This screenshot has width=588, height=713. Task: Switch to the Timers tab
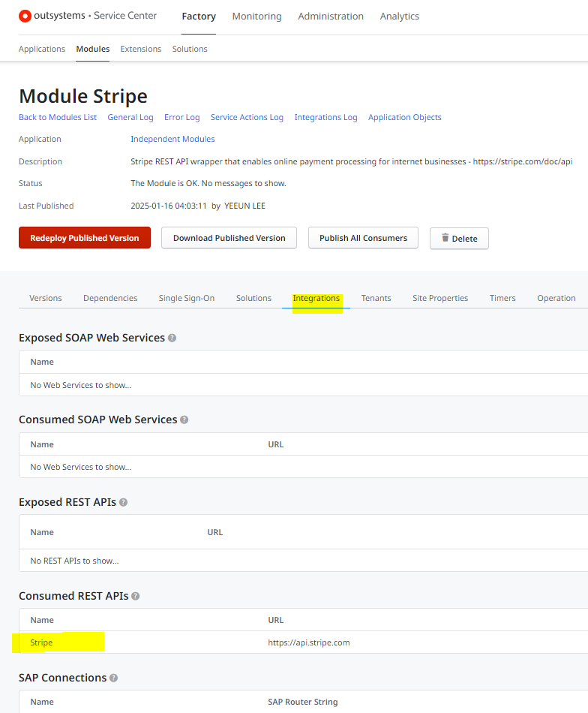click(502, 298)
